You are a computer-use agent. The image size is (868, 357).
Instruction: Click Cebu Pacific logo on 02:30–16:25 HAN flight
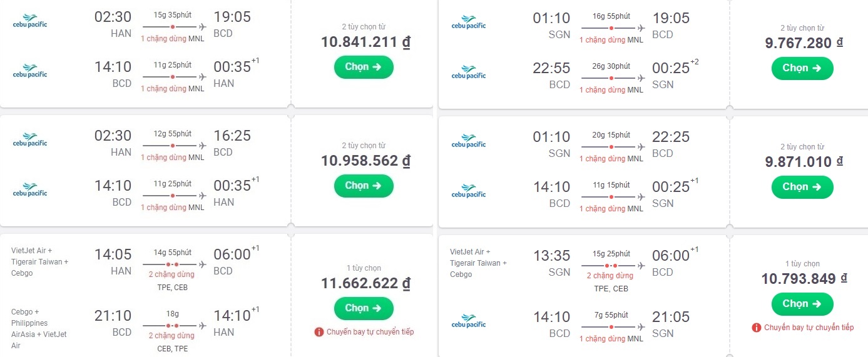click(x=30, y=141)
